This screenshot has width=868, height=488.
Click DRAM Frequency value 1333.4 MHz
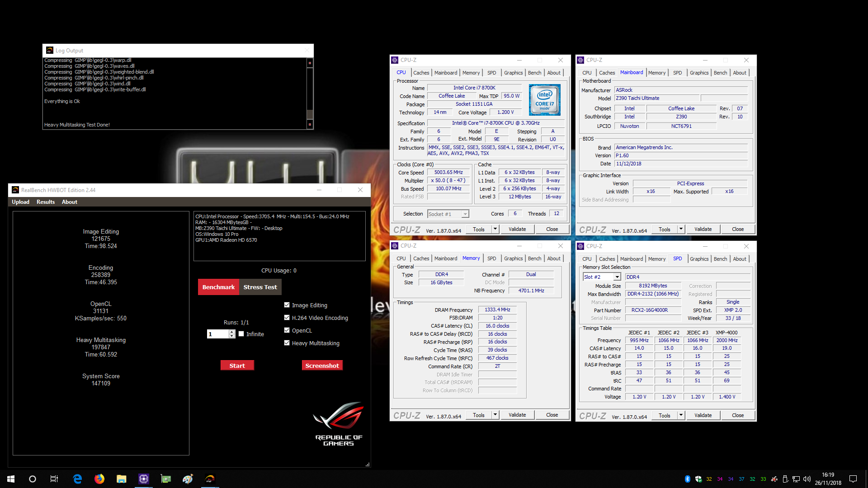coord(497,310)
